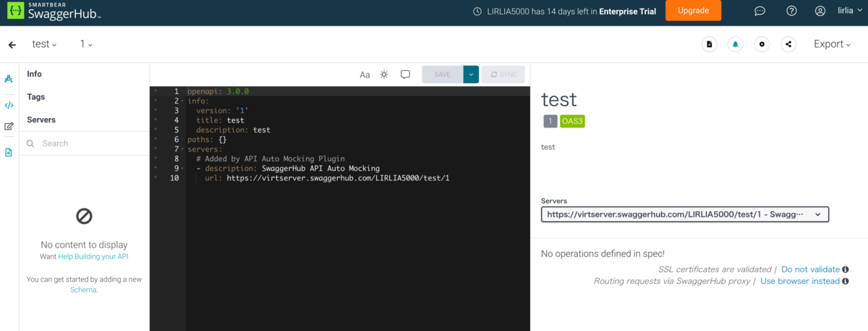The image size is (868, 331).
Task: Click the Schema link
Action: click(83, 290)
